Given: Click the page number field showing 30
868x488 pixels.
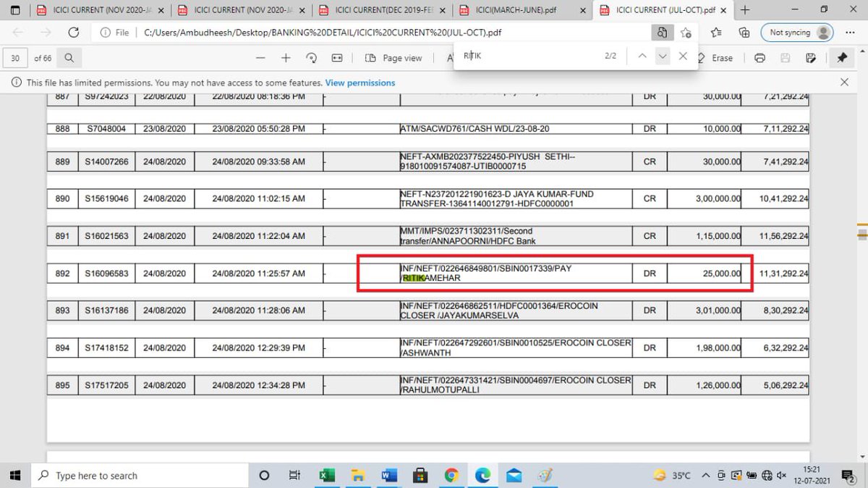Looking at the screenshot, I should (15, 58).
